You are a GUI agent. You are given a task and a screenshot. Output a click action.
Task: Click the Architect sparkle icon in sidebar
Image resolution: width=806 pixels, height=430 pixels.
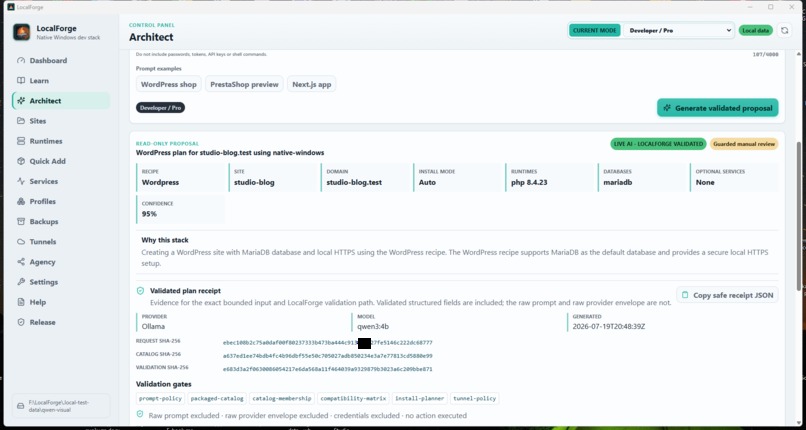coord(21,101)
